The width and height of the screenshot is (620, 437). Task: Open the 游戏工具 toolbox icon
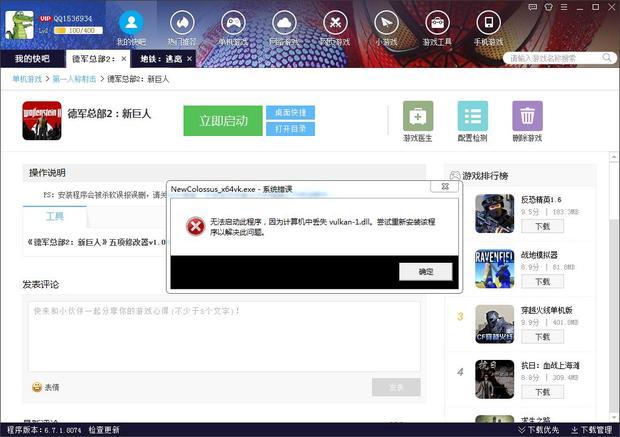(x=437, y=23)
